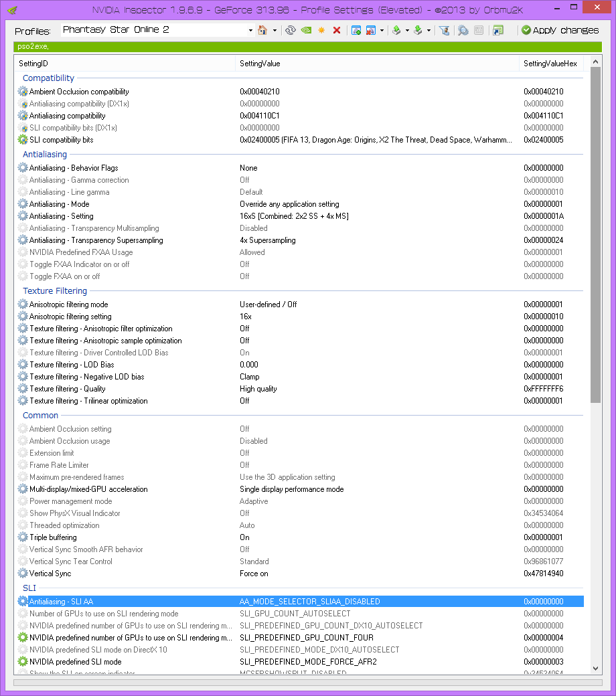Click gear icon of Antialiasing - Mode row
This screenshot has height=696, width=616.
23,204
